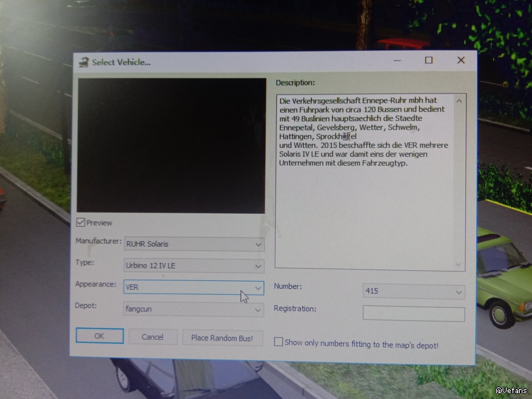The height and width of the screenshot is (399, 532).
Task: Enable show only numbers fitting map's depot
Action: pos(279,342)
